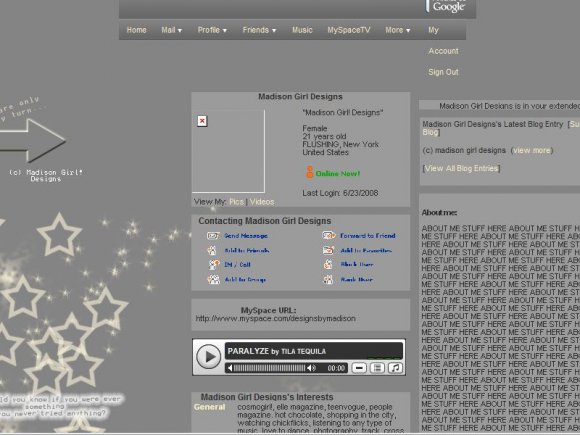Viewport: 580px width, 435px height.
Task: Click the Rank User icon
Action: click(x=328, y=279)
